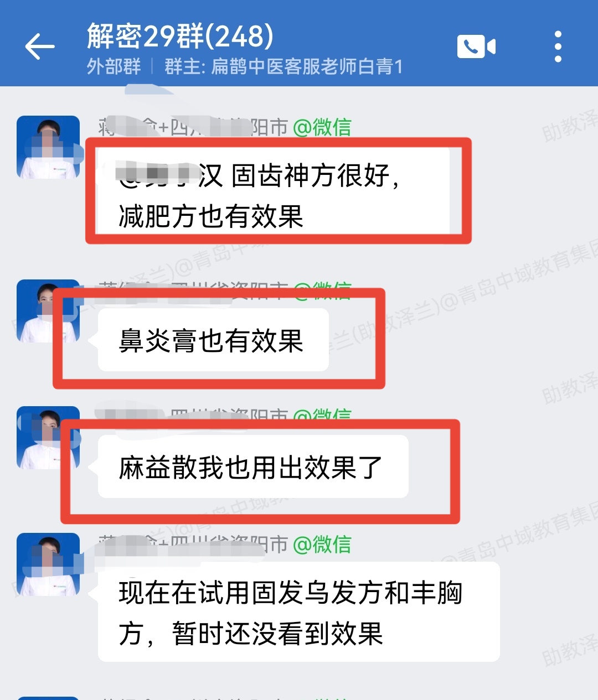Open the group title 解密29群(248)
Viewport: 598px width, 700px height.
[180, 36]
